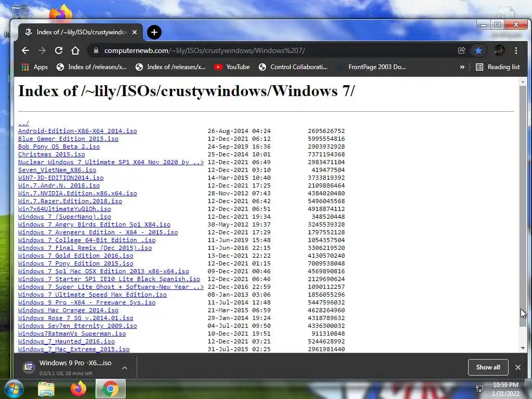
Task: Toggle the bookmark star
Action: point(478,50)
